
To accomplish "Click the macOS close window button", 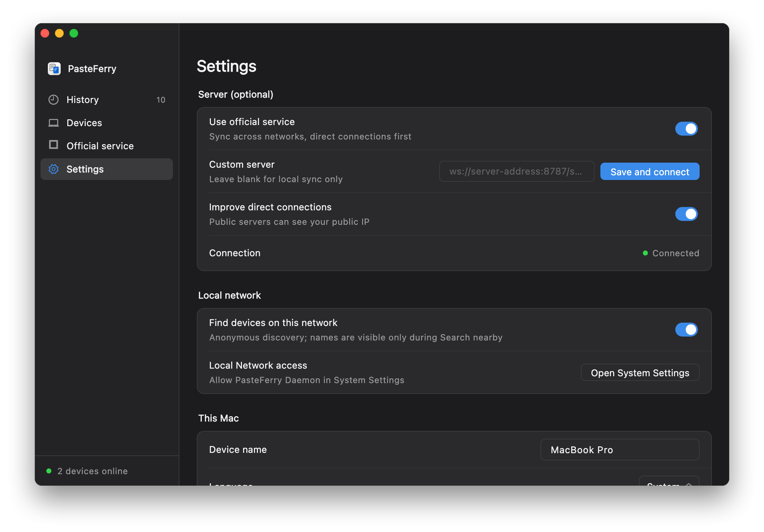I will (45, 33).
